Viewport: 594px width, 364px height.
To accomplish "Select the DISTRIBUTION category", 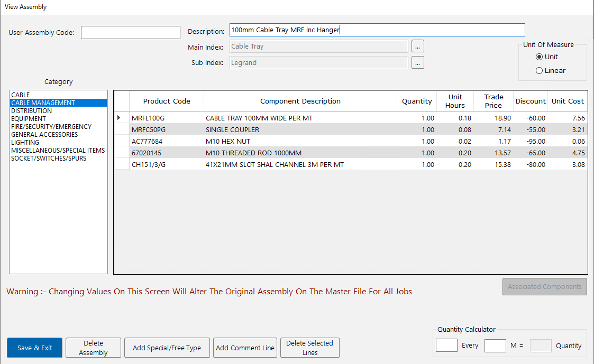I will pyautogui.click(x=31, y=110).
